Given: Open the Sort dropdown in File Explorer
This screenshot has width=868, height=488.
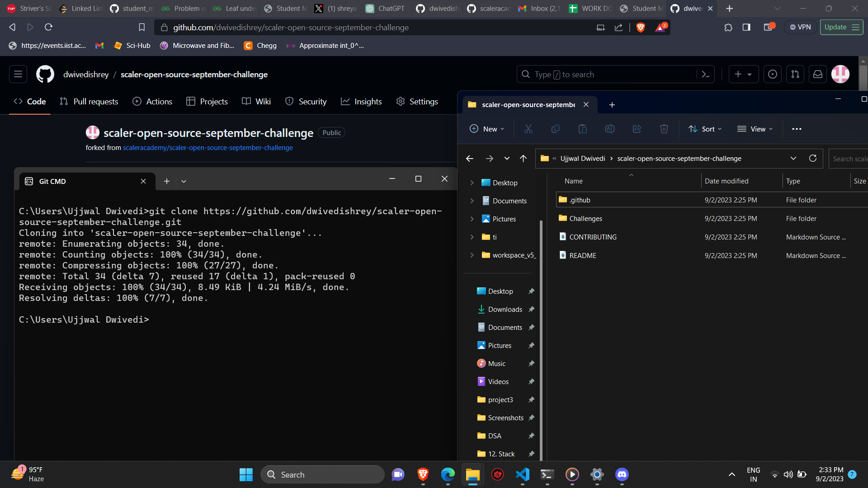Looking at the screenshot, I should click(x=705, y=129).
